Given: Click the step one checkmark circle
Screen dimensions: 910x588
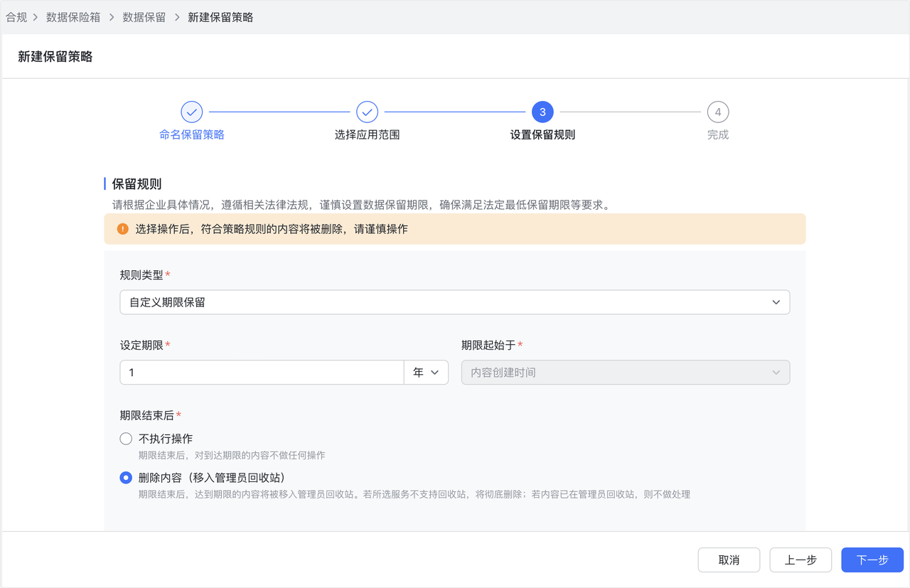Looking at the screenshot, I should (x=192, y=112).
